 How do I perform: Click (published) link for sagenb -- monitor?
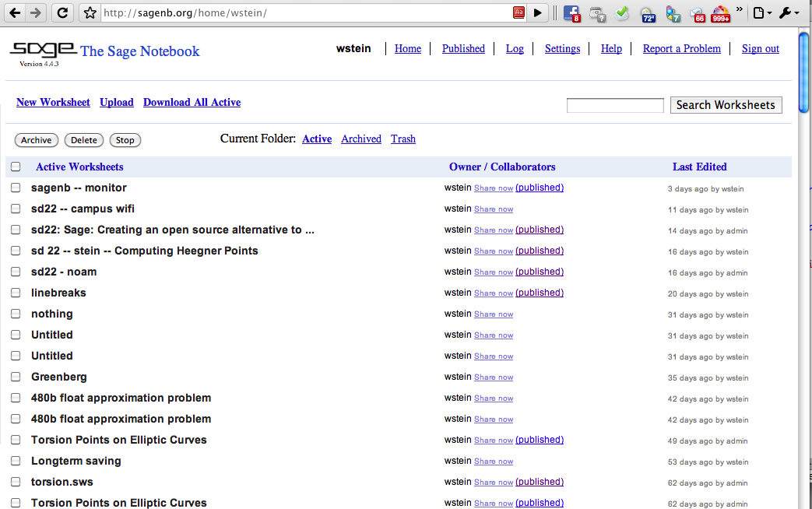[x=540, y=188]
